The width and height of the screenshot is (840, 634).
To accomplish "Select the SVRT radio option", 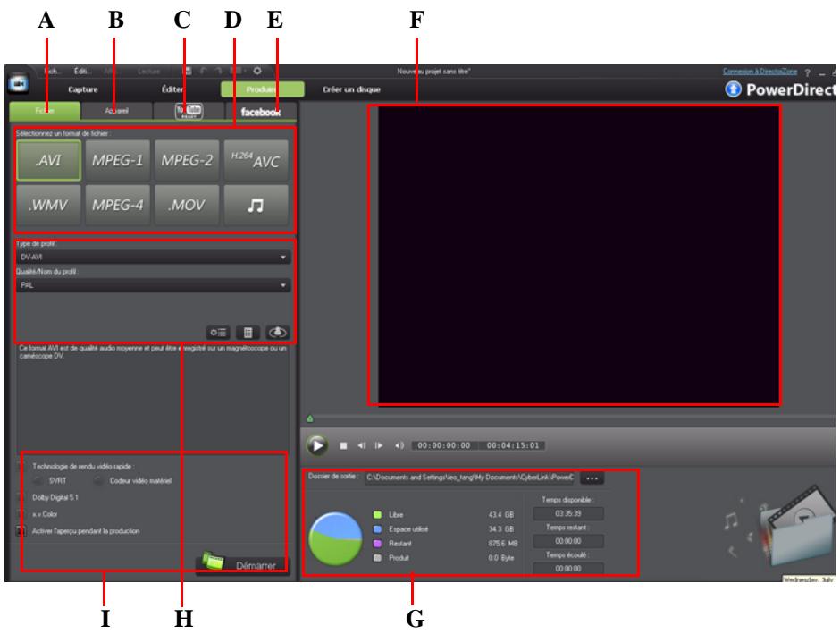I will point(38,481).
